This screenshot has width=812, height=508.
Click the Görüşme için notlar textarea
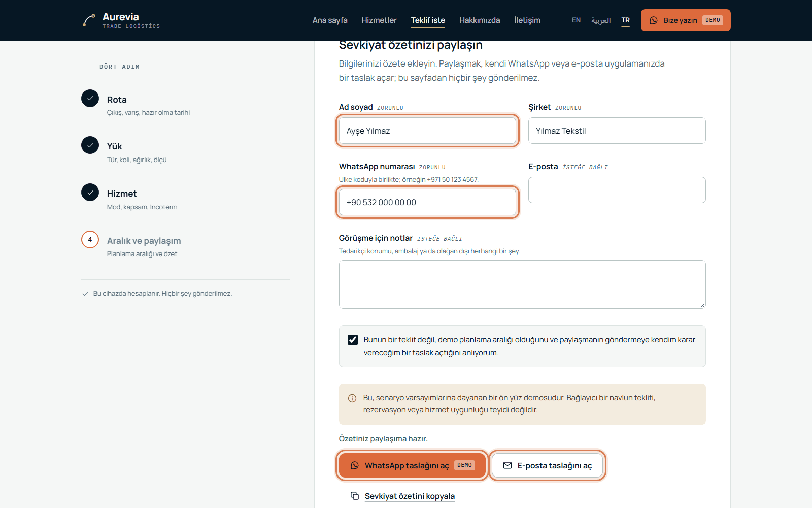coord(522,284)
